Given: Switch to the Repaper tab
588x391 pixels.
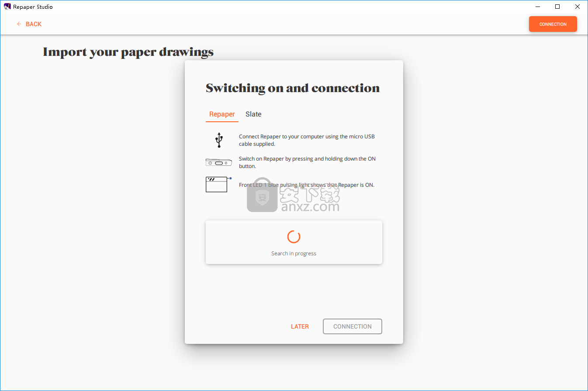Looking at the screenshot, I should click(222, 114).
